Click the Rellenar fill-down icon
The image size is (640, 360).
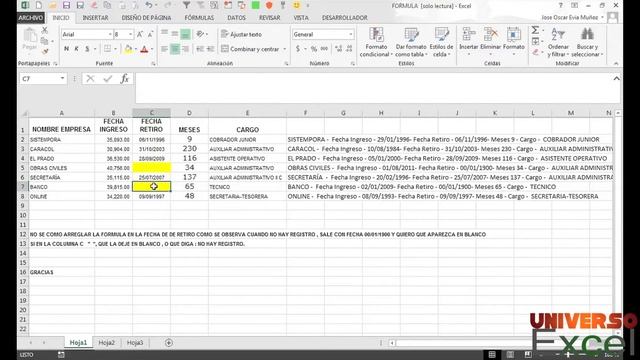(536, 41)
